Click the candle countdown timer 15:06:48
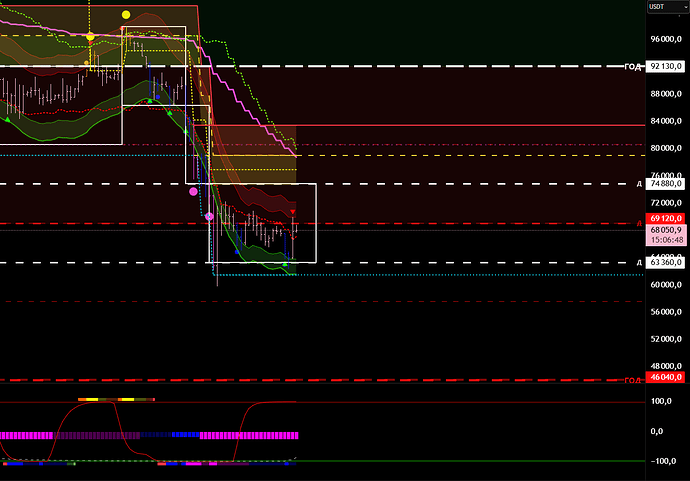This screenshot has width=690, height=481. [666, 239]
